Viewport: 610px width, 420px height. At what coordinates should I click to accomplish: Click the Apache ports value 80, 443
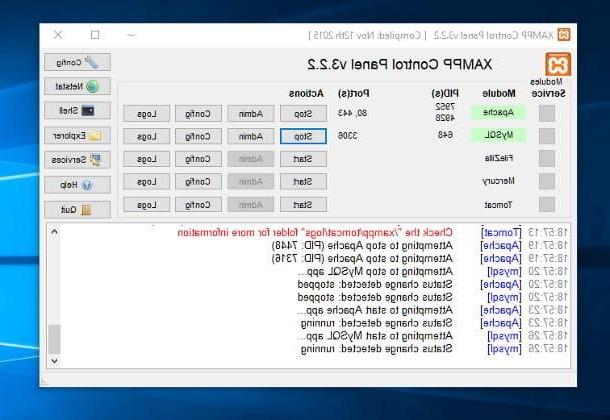click(352, 113)
